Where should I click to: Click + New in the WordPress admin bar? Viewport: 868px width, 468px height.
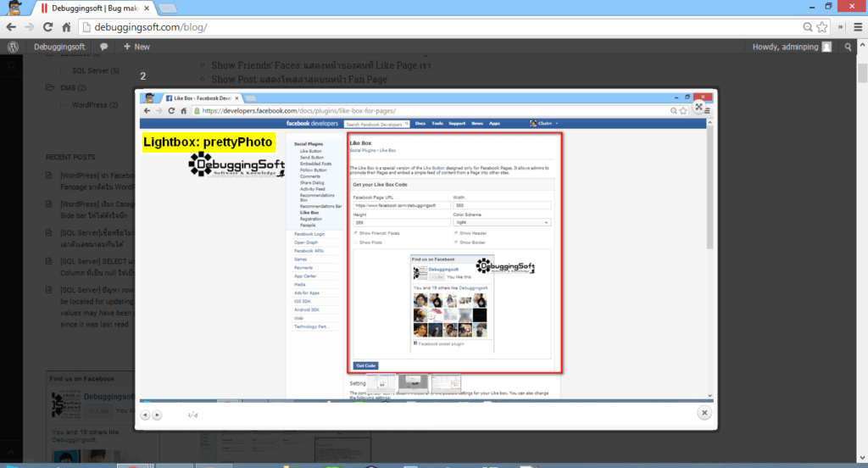136,47
